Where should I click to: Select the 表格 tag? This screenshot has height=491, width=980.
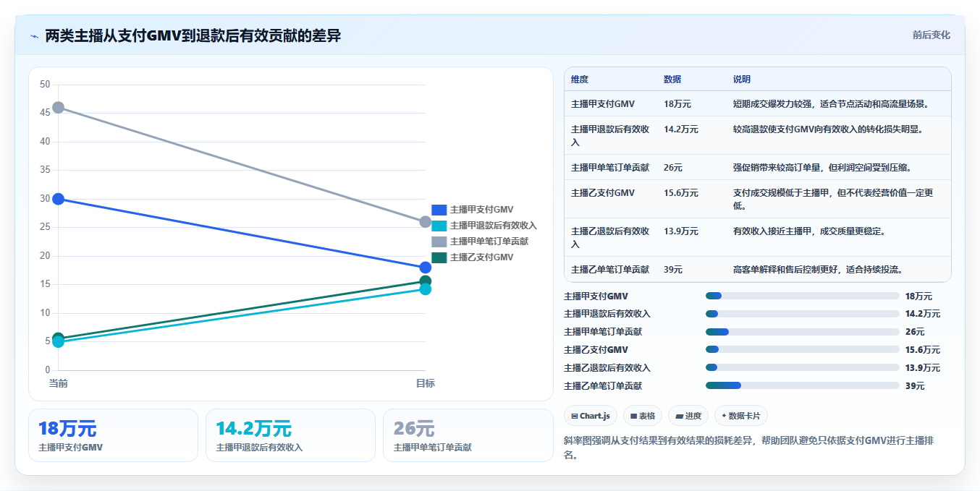(x=643, y=416)
